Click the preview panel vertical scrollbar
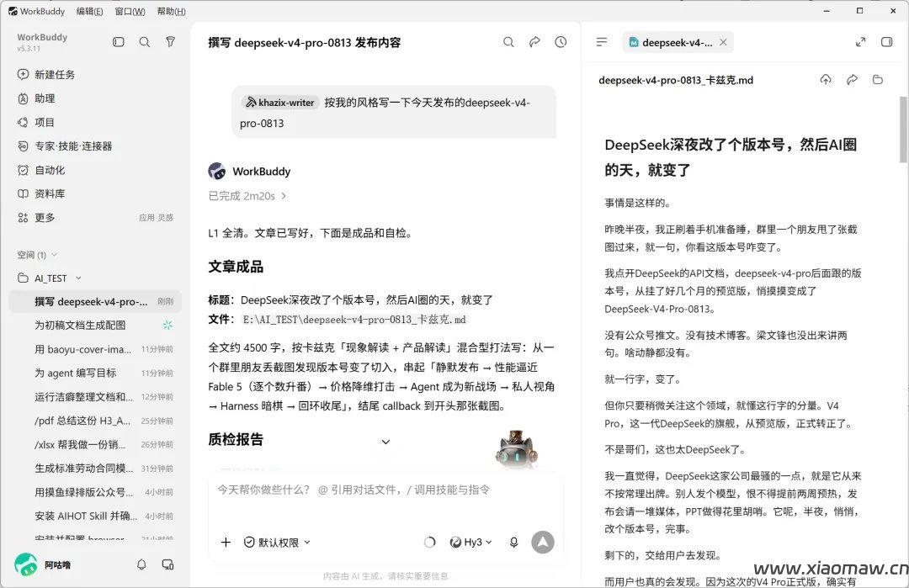The width and height of the screenshot is (909, 588). click(x=903, y=129)
